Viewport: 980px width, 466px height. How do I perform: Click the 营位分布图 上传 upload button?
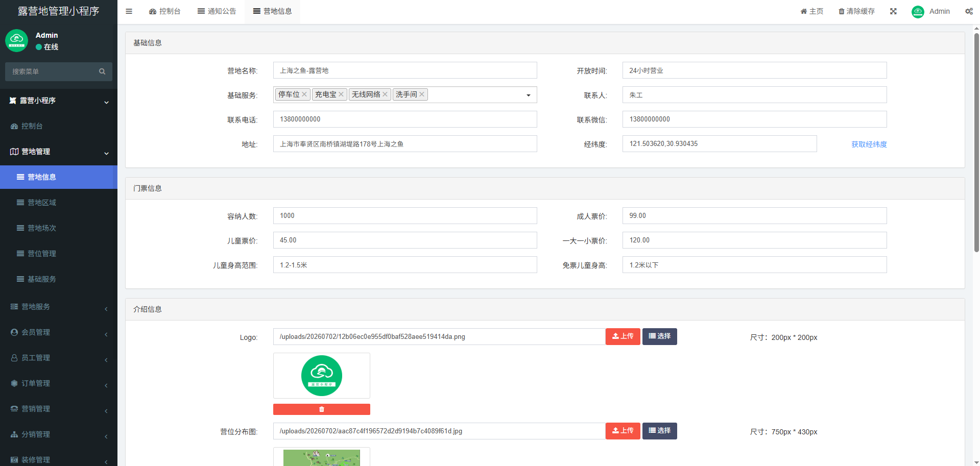[x=623, y=431]
